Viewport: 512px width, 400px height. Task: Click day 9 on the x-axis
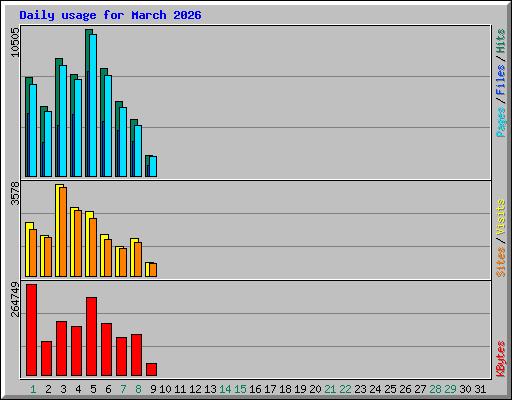point(153,389)
